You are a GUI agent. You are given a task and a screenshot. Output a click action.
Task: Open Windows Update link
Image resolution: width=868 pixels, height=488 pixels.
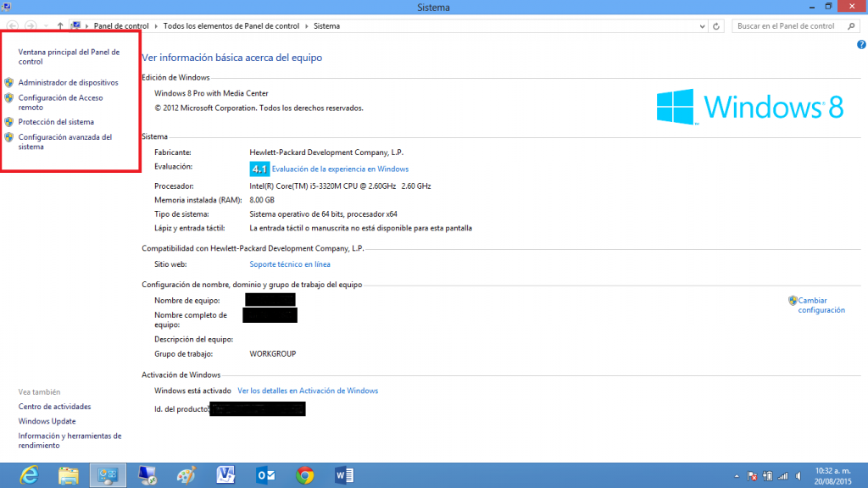(x=47, y=422)
